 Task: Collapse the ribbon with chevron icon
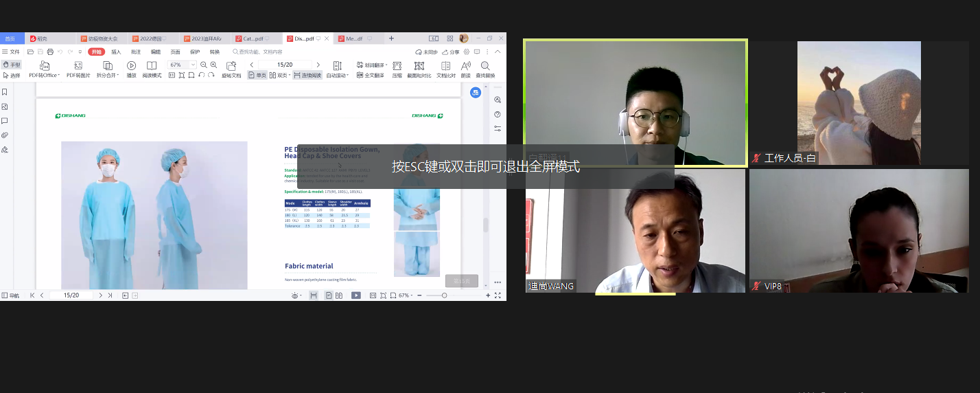[498, 52]
